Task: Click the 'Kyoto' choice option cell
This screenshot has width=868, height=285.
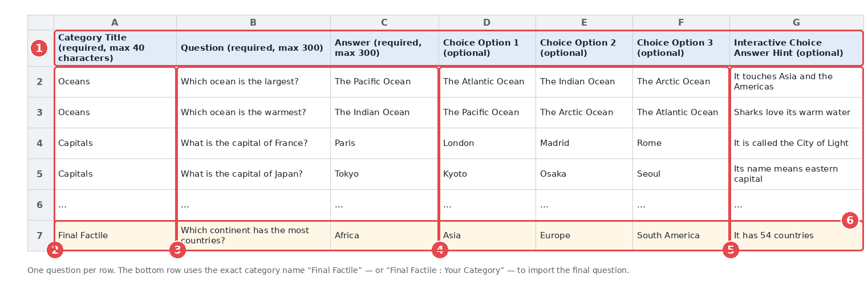Action: coord(488,174)
